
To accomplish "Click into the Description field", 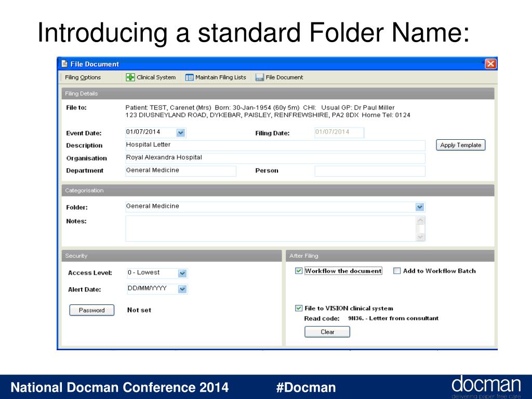I will 275,145.
